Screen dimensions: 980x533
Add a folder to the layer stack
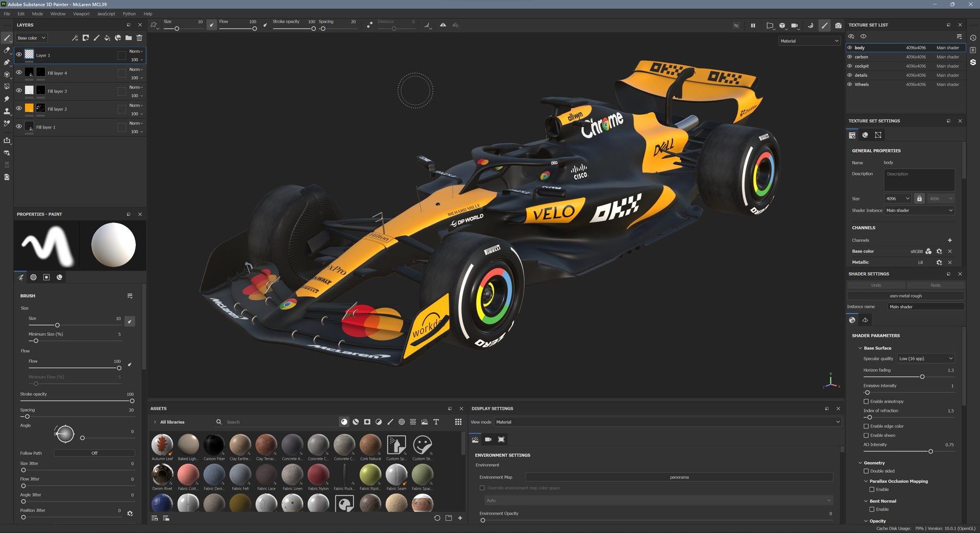point(129,38)
